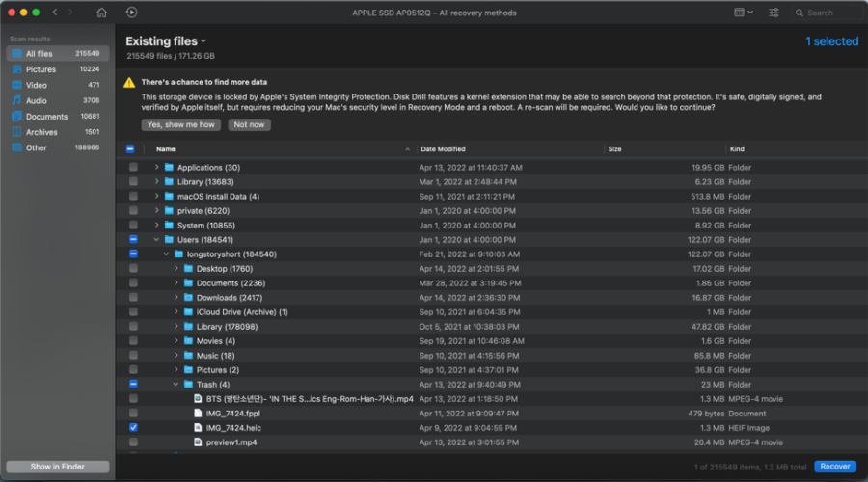Expand the Desktop folder
The image size is (868, 482).
click(176, 268)
